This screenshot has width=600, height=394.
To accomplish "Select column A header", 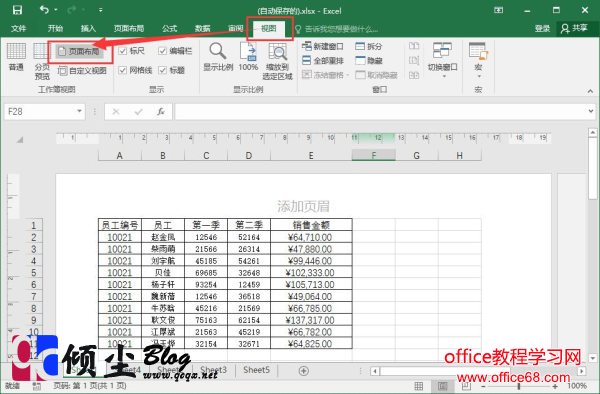I will point(120,155).
